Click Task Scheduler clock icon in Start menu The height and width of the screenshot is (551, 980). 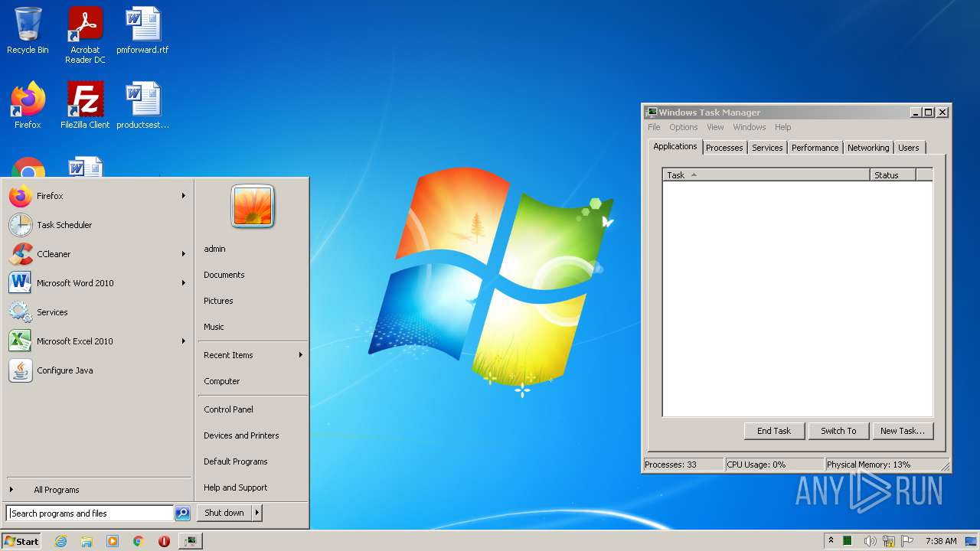click(x=21, y=225)
